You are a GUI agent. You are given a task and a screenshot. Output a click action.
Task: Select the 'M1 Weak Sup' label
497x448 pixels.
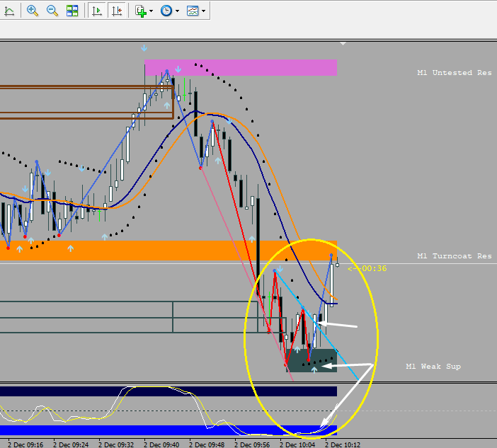pos(433,367)
